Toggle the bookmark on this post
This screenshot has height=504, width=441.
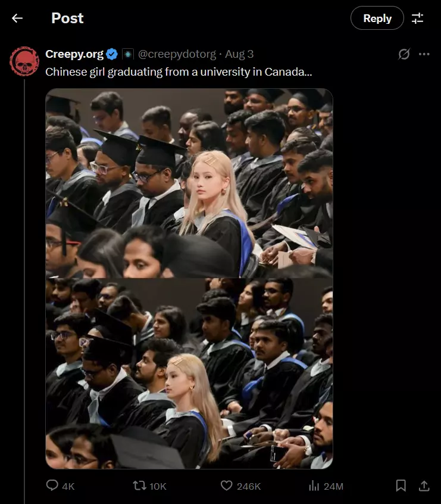coord(401,486)
